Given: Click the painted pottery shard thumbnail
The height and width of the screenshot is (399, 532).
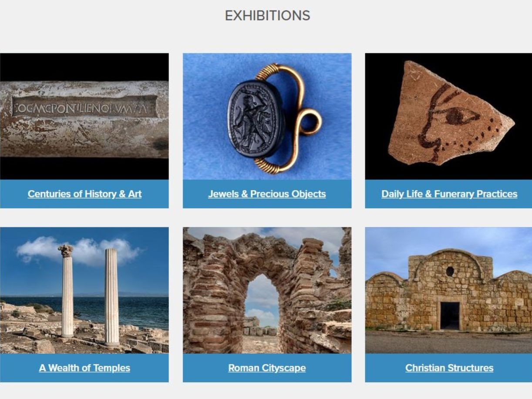Looking at the screenshot, I should [448, 117].
